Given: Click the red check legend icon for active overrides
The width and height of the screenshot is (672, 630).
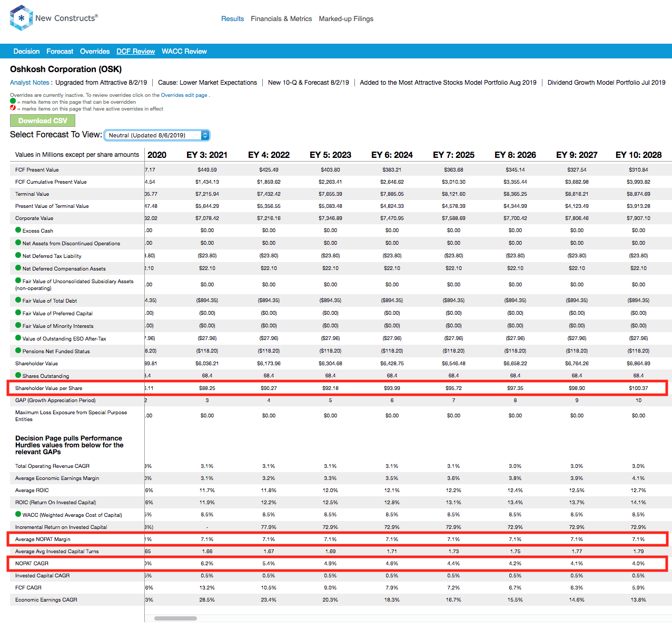Looking at the screenshot, I should (13, 108).
